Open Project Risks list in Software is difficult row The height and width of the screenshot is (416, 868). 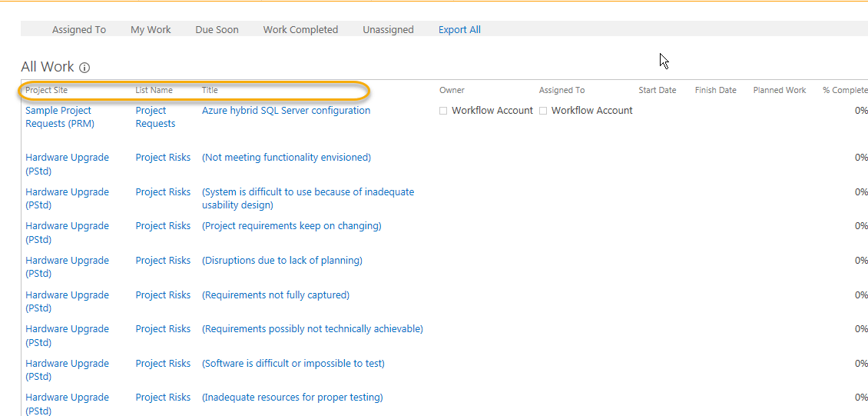click(163, 364)
